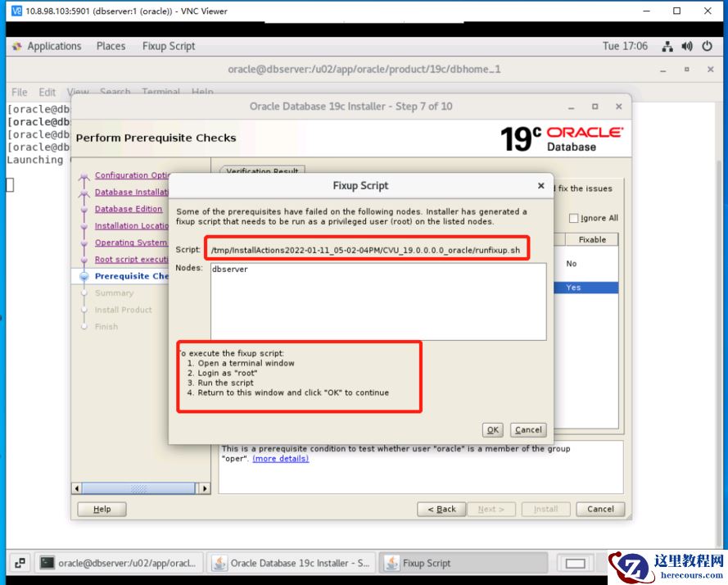Viewport: 728px width, 585px height.
Task: Click the workspace switcher box
Action: (x=575, y=563)
